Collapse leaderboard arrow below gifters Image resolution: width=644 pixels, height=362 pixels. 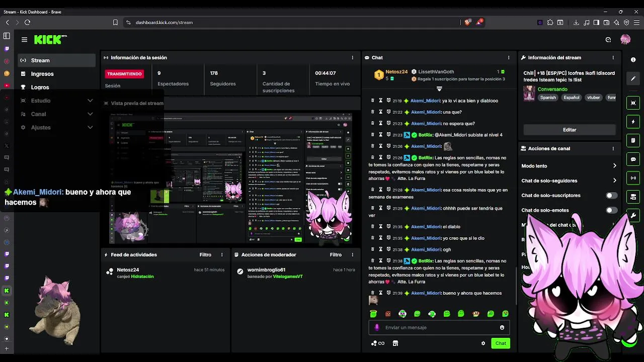439,89
